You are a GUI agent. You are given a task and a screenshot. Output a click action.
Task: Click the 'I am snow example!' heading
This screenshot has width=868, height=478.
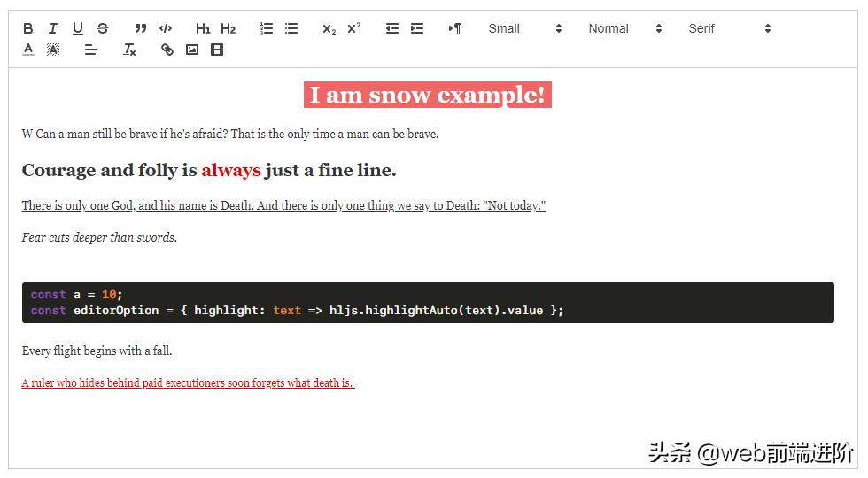point(427,95)
